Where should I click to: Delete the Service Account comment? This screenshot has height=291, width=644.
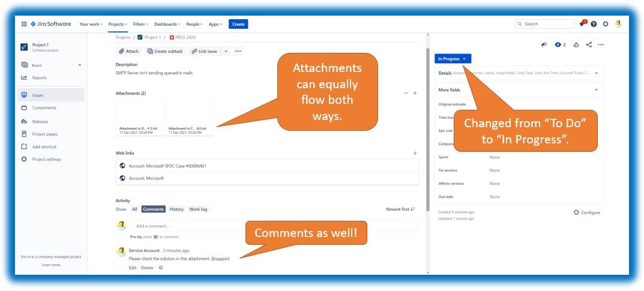(x=147, y=268)
